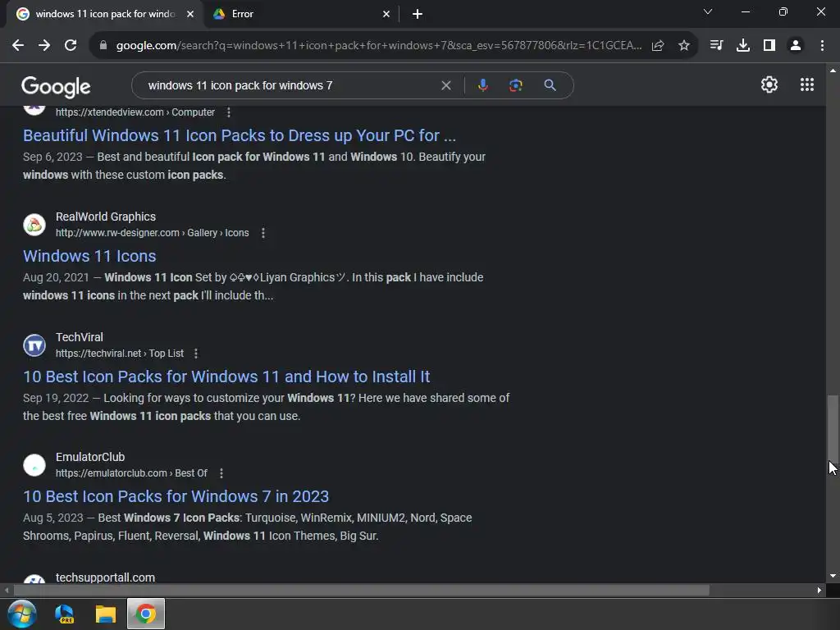Reload the Google search page
Screen dimensions: 840x630
(71, 46)
